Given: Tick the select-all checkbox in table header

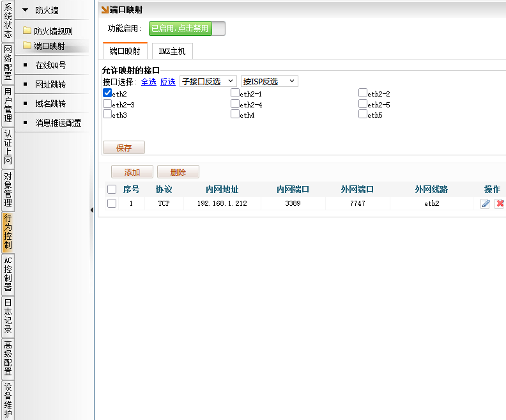Looking at the screenshot, I should click(112, 189).
